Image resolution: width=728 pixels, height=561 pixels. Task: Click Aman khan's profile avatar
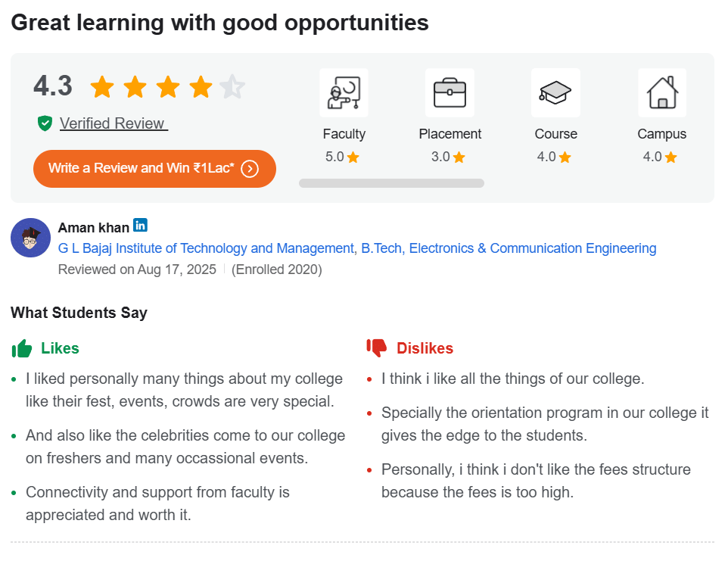pyautogui.click(x=30, y=238)
